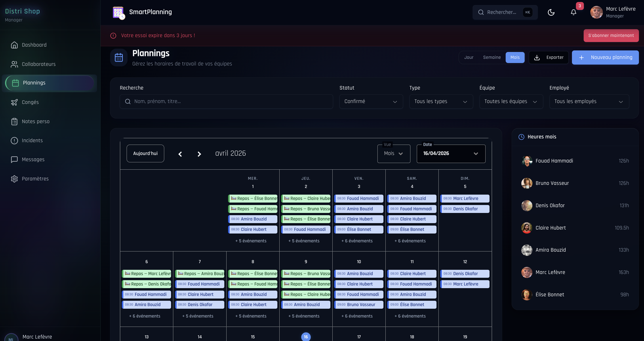Click the Exporter button
Image resolution: width=644 pixels, height=341 pixels.
[x=549, y=57]
